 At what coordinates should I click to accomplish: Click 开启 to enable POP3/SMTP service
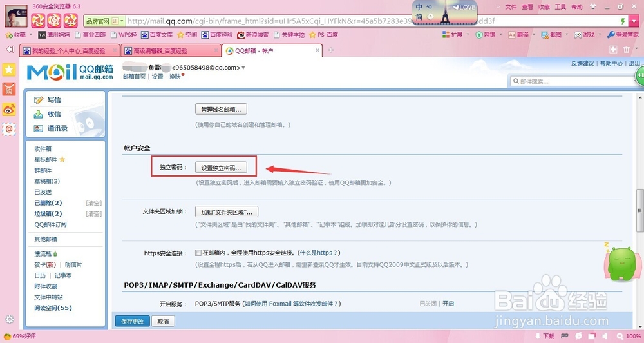[x=448, y=304]
